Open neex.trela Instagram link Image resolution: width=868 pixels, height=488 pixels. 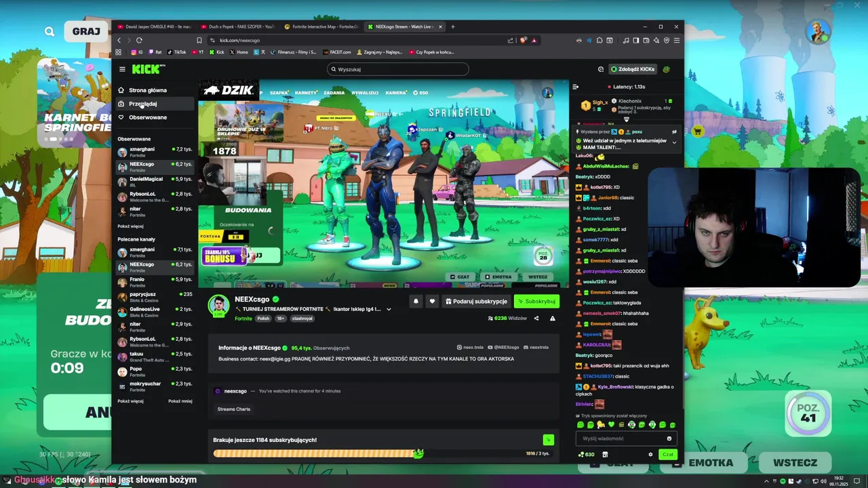point(470,347)
